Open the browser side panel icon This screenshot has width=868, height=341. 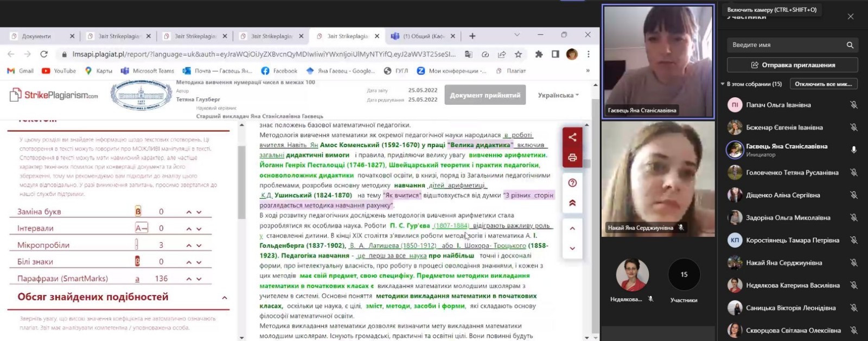point(556,54)
